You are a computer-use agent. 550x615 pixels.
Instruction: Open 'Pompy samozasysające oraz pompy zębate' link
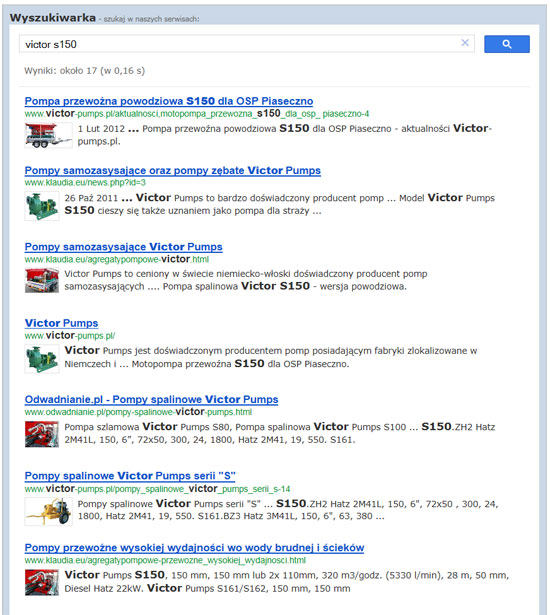click(173, 171)
